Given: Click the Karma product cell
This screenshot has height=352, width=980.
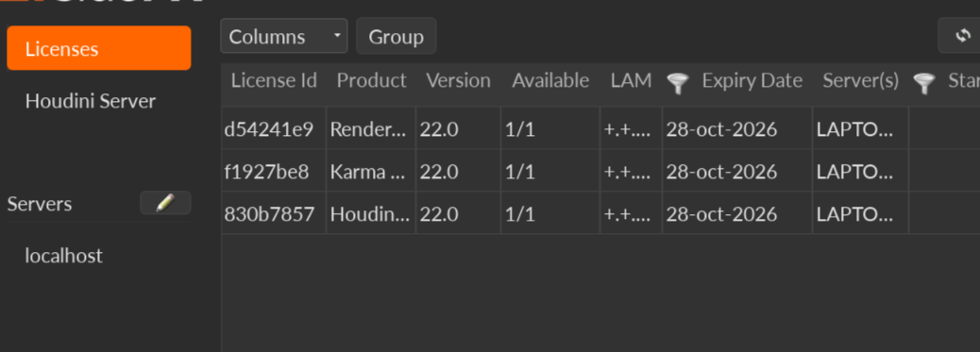Looking at the screenshot, I should coord(371,172).
